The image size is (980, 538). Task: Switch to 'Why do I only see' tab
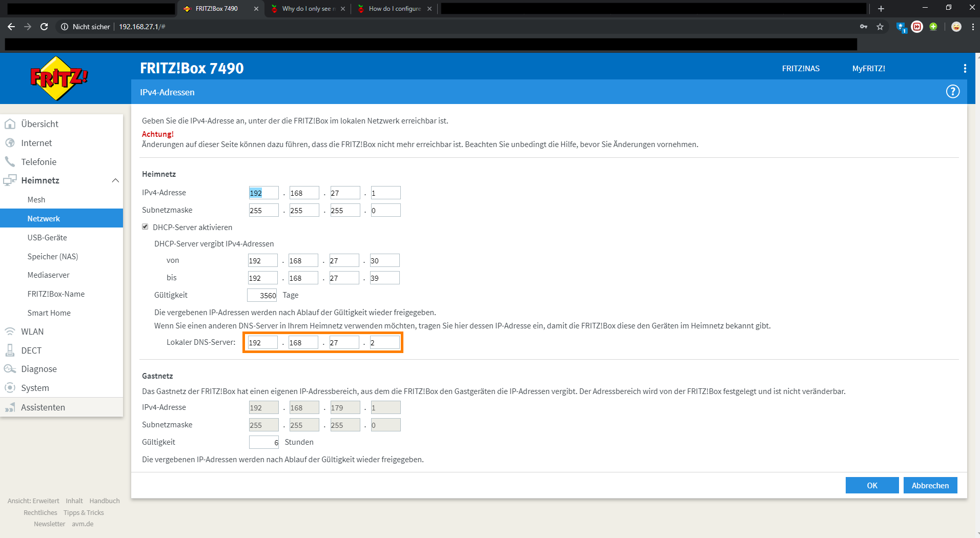tap(308, 9)
